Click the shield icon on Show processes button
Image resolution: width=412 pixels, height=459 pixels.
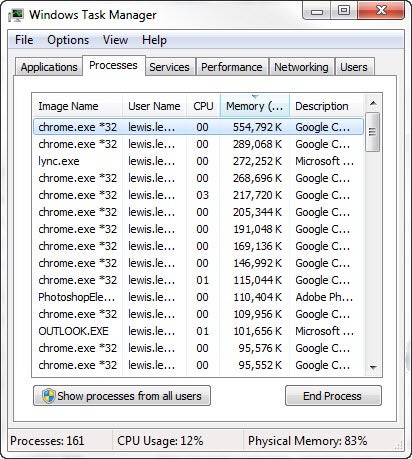coord(49,396)
